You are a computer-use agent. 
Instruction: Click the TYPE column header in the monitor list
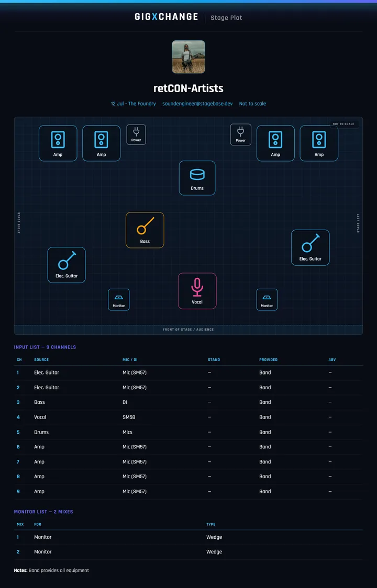pyautogui.click(x=210, y=524)
